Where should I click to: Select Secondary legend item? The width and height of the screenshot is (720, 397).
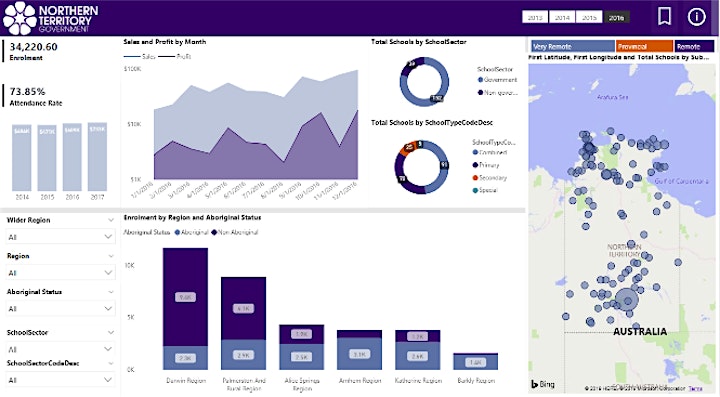click(x=490, y=178)
